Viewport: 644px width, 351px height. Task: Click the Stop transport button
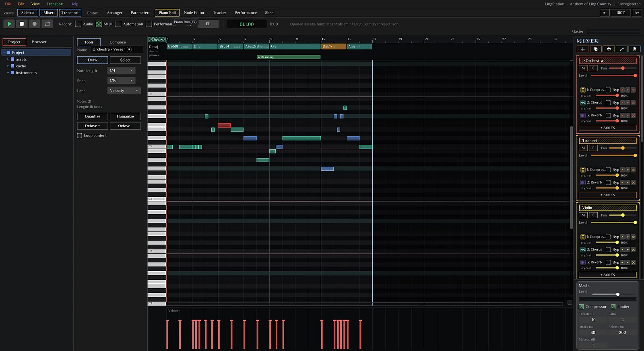pyautogui.click(x=22, y=24)
